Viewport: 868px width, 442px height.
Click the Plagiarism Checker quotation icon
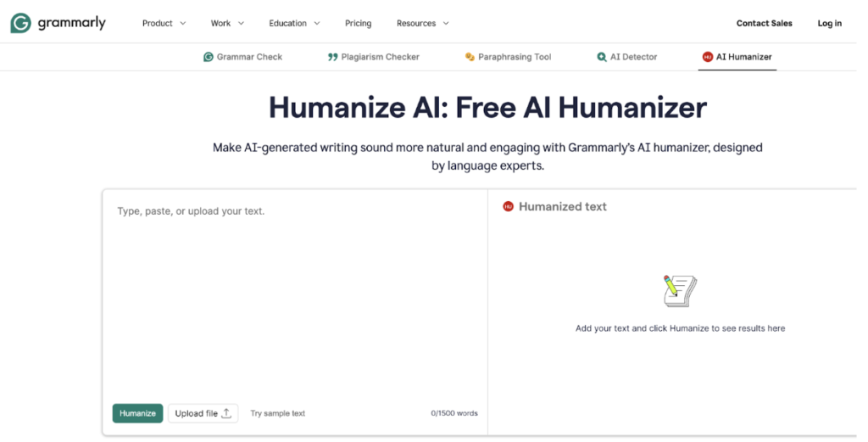pyautogui.click(x=332, y=57)
